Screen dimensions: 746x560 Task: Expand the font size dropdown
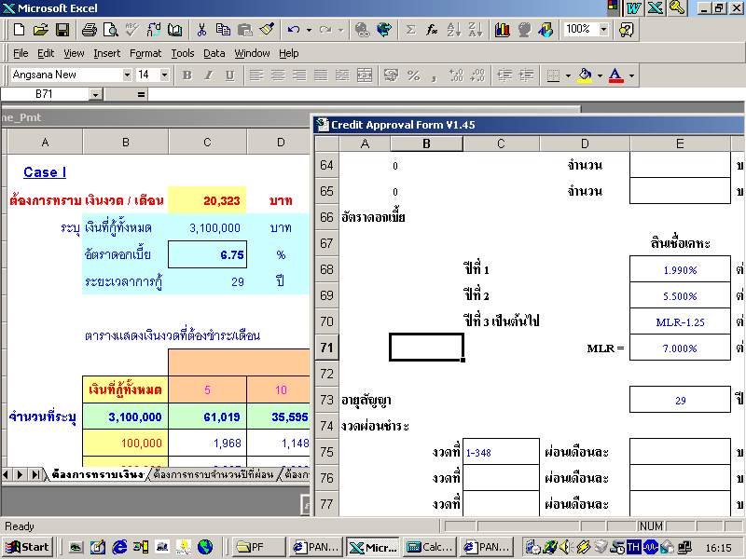(x=164, y=75)
